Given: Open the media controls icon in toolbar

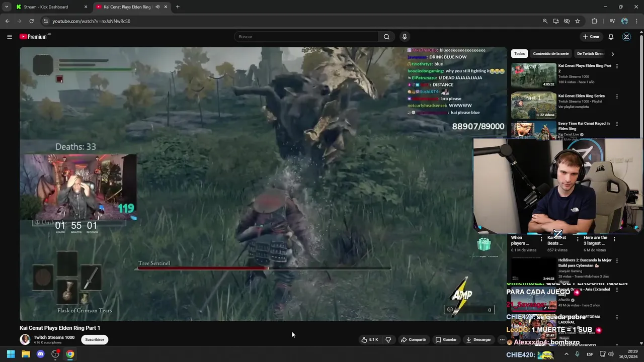Looking at the screenshot, I should [x=612, y=21].
